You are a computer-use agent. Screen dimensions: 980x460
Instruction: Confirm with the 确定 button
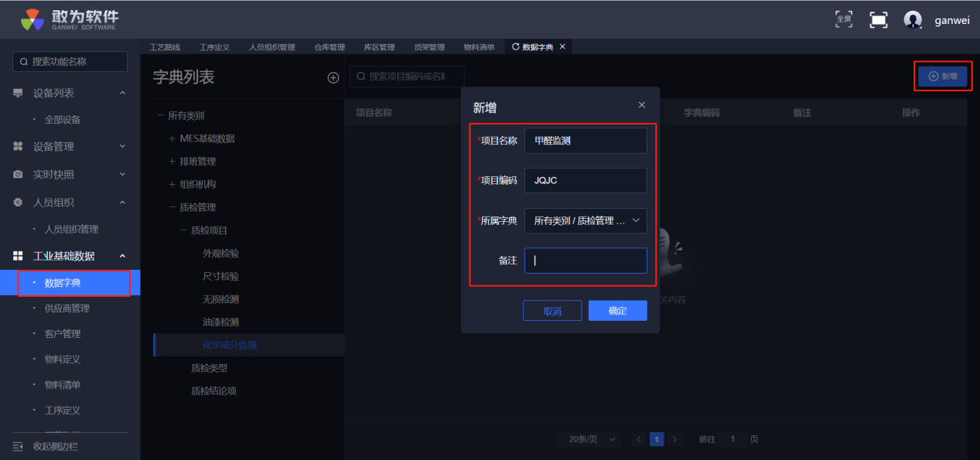point(618,311)
